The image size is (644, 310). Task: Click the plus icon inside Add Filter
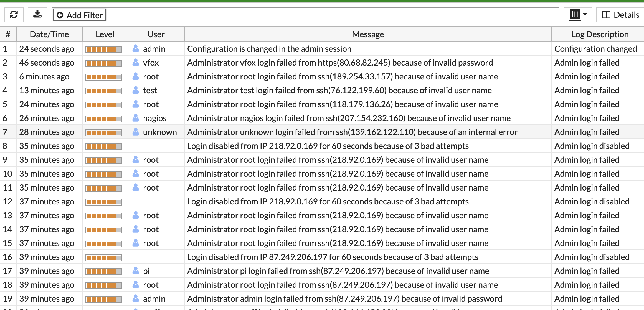click(60, 15)
